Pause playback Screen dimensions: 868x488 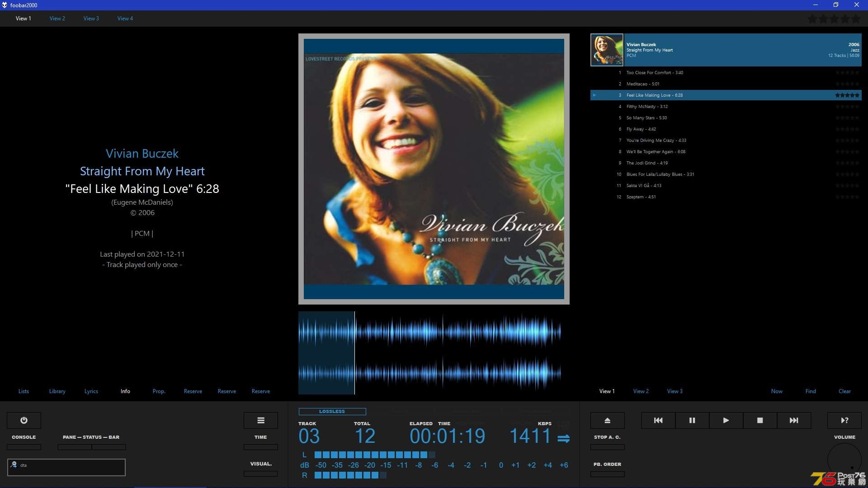692,420
